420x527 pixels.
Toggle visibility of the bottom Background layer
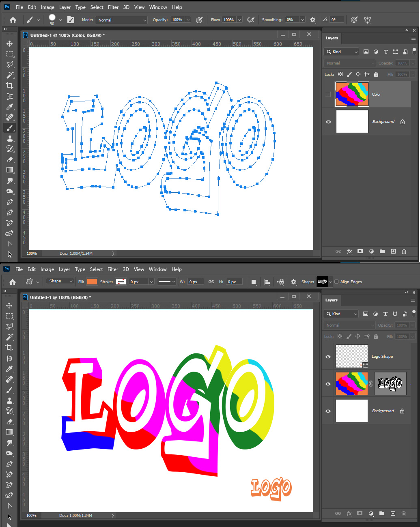pos(327,411)
